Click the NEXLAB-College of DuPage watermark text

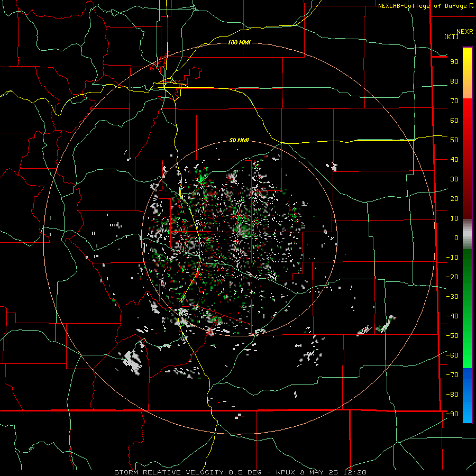point(426,6)
